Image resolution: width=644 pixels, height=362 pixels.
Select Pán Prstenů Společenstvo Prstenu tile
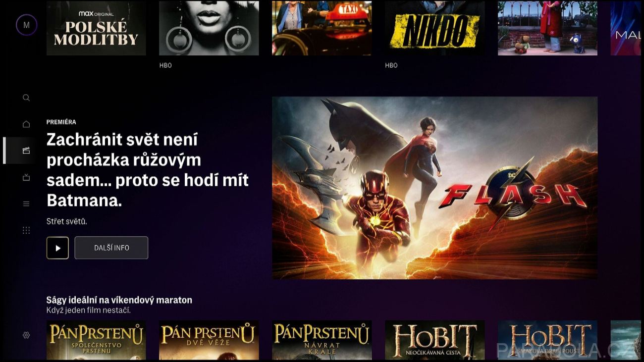click(x=96, y=340)
